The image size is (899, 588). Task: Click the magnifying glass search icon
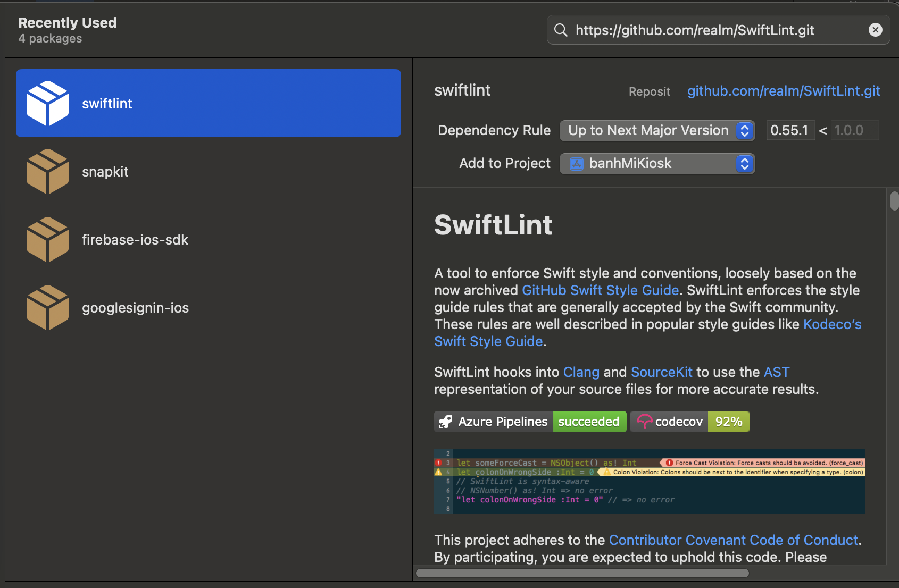point(561,30)
